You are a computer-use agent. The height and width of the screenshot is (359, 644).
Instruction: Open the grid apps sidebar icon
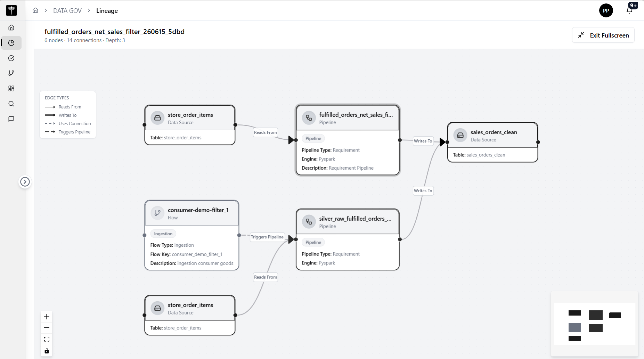click(x=11, y=88)
